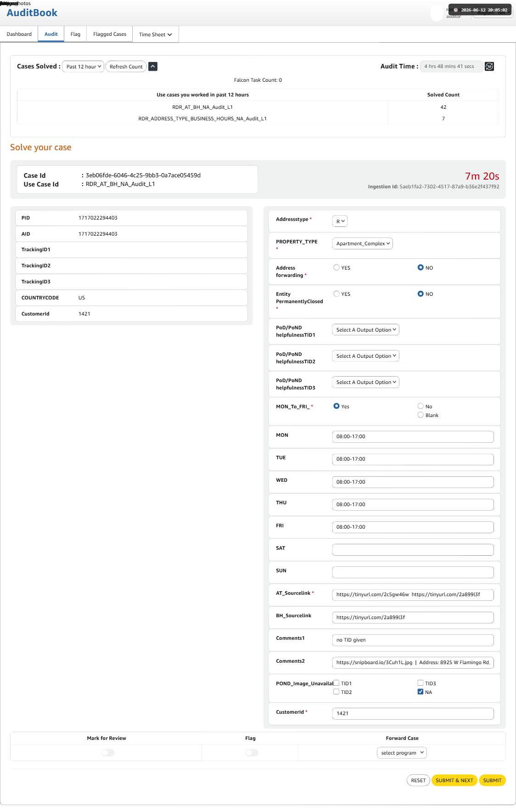The image size is (516, 812).
Task: Click the COUNTRYCODE value US
Action: click(82, 298)
